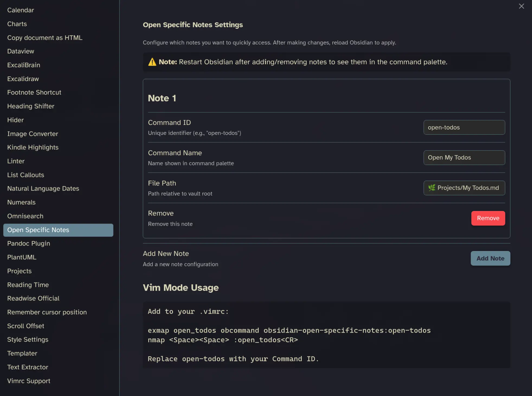Open the Dataview plugin settings

coord(21,51)
